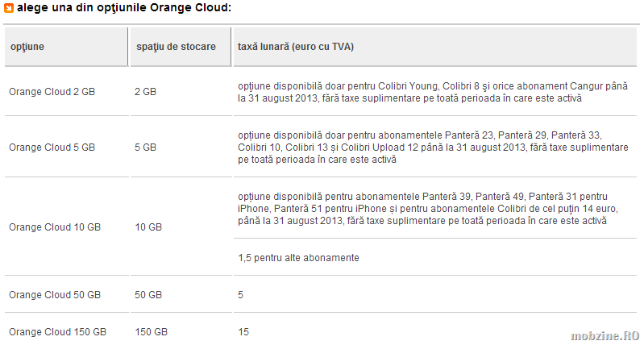644x345 pixels.
Task: Click the 5 GB storage space cell
Action: [x=145, y=147]
